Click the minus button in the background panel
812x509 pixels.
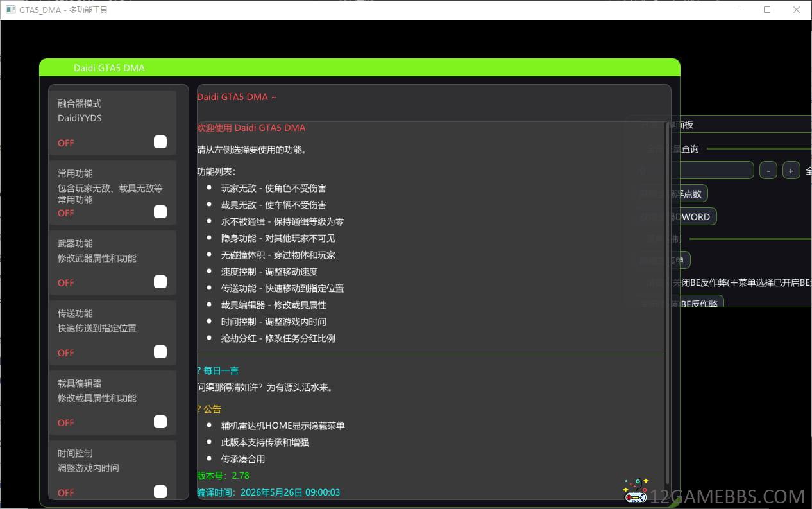tap(768, 170)
